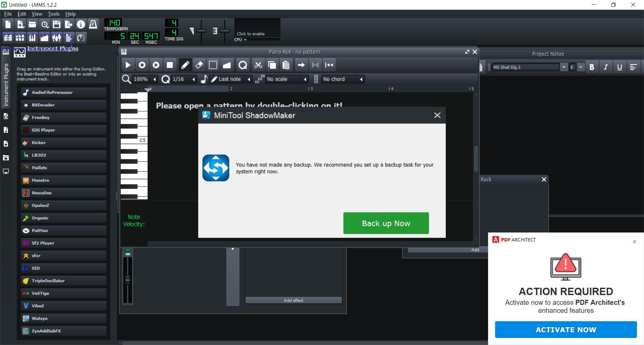Open recently opened projects icon
Image resolution: width=644 pixels, height=345 pixels.
tap(45, 24)
